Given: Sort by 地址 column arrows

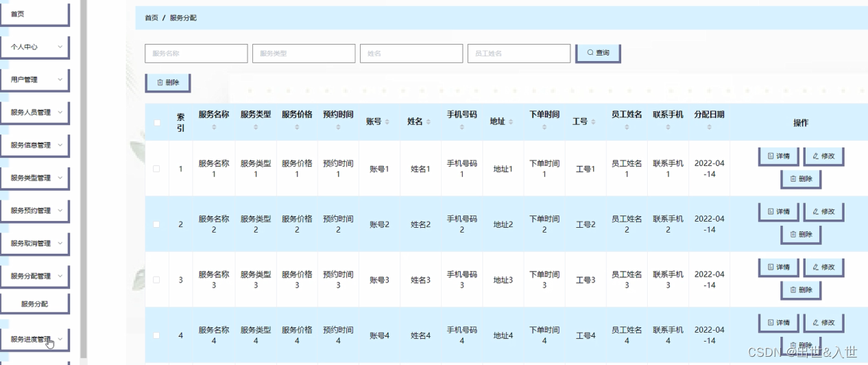Looking at the screenshot, I should (511, 122).
